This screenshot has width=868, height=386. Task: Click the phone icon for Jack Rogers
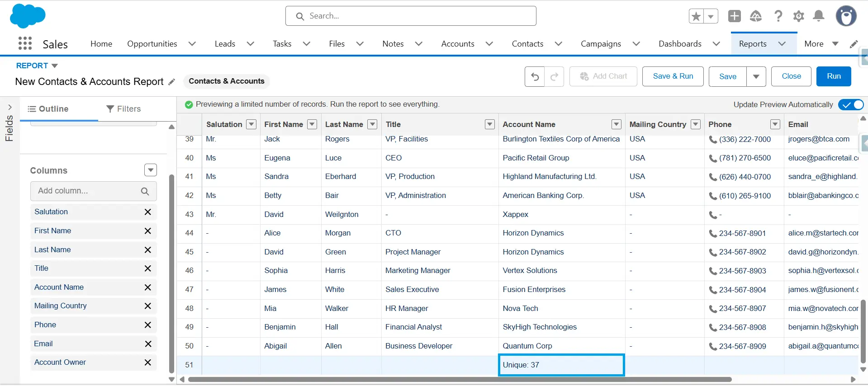pos(713,140)
